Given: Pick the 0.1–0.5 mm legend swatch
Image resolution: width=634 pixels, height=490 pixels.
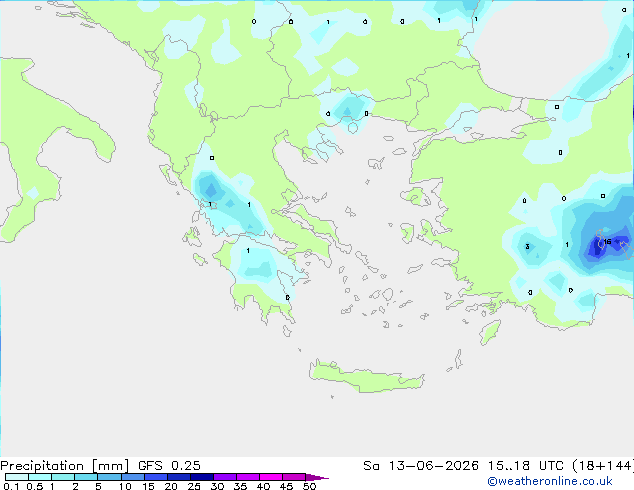Looking at the screenshot, I should pos(17,477).
